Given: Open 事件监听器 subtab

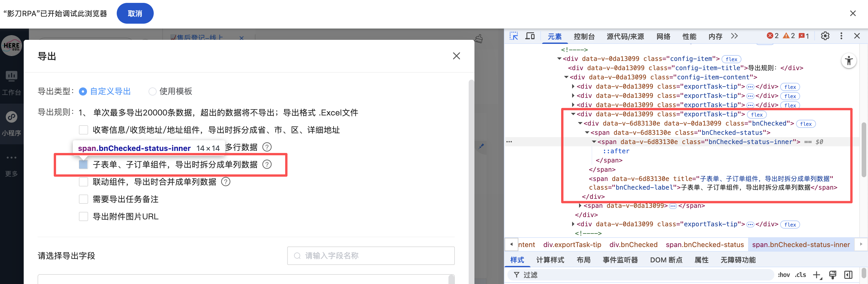Looking at the screenshot, I should pyautogui.click(x=620, y=260).
